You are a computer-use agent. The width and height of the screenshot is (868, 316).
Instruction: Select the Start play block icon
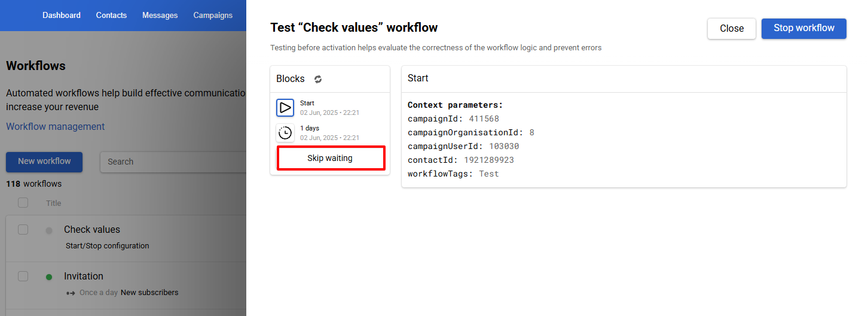tap(285, 108)
